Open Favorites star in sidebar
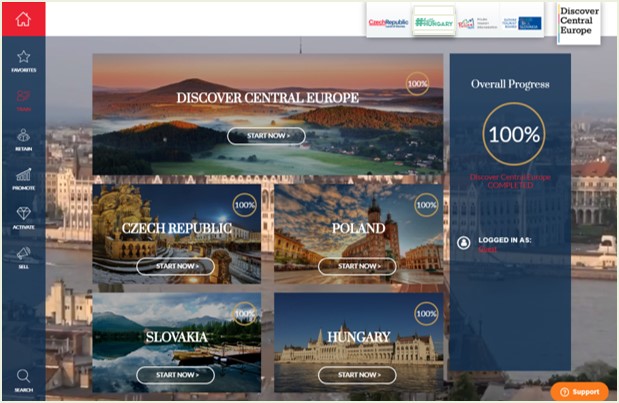Screen dimensions: 619x403 (x=23, y=60)
